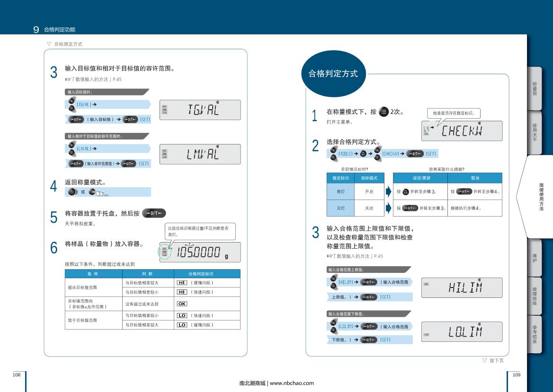Expand the 目标测定方式 triangle heading
This screenshot has width=553, height=392.
point(49,44)
